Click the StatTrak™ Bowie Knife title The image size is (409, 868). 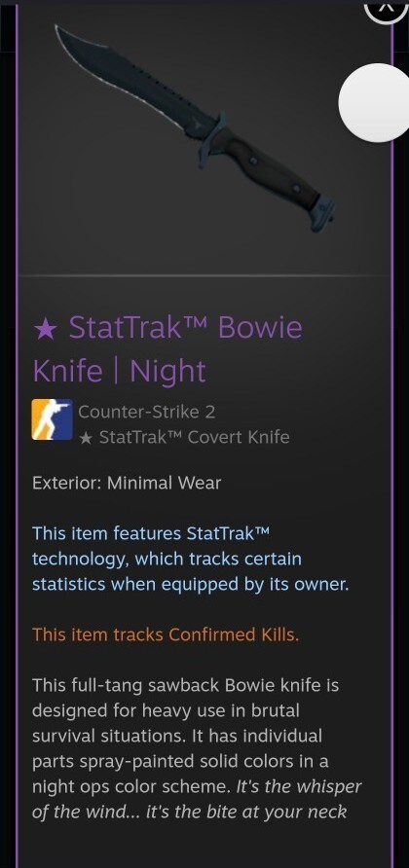pyautogui.click(x=186, y=327)
